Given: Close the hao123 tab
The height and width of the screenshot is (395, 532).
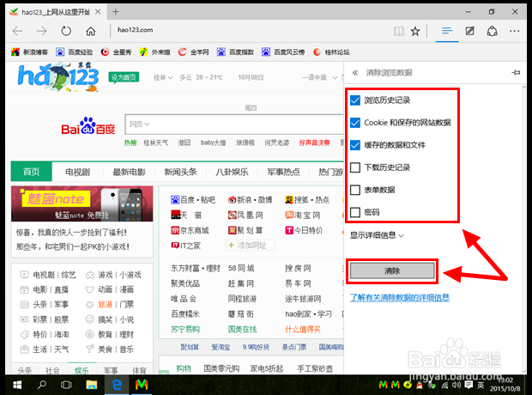Looking at the screenshot, I should point(98,12).
